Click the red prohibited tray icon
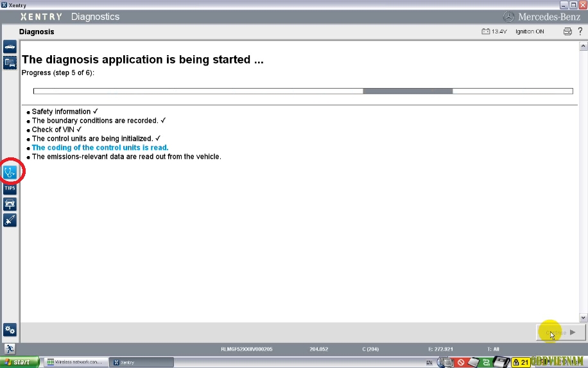 click(x=461, y=362)
